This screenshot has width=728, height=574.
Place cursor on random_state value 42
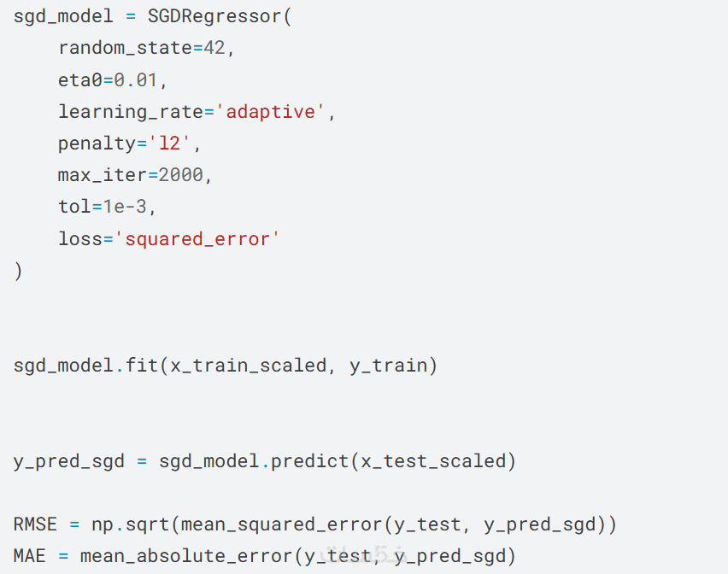click(x=214, y=48)
